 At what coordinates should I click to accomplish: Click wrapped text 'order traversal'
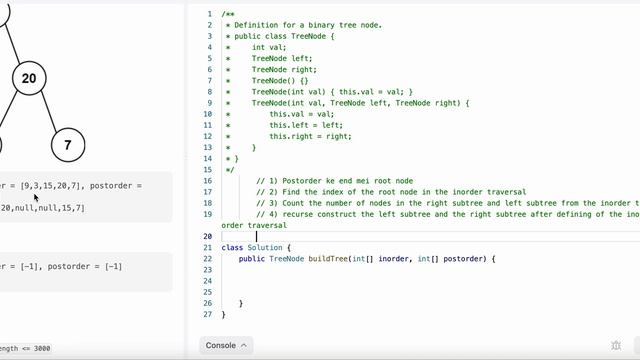(254, 225)
